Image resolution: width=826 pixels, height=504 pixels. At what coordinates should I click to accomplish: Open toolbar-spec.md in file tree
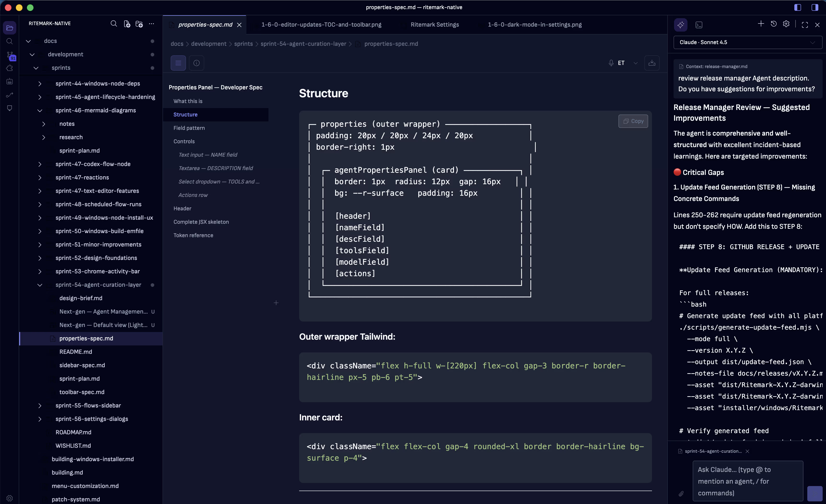82,392
